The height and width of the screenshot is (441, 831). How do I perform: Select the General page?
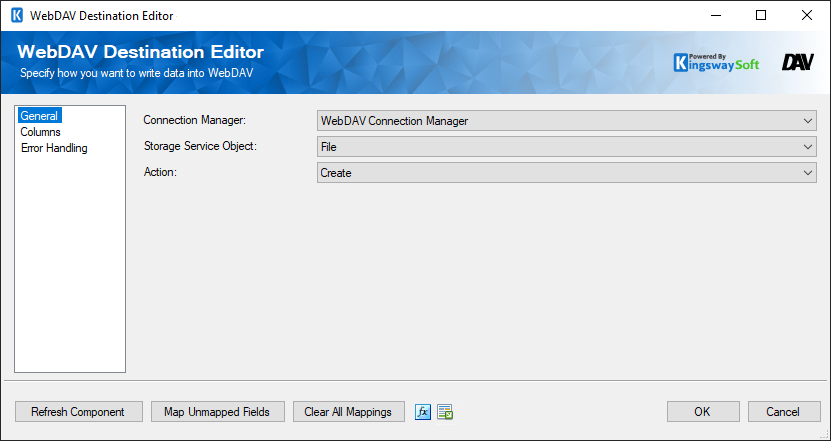tap(40, 116)
